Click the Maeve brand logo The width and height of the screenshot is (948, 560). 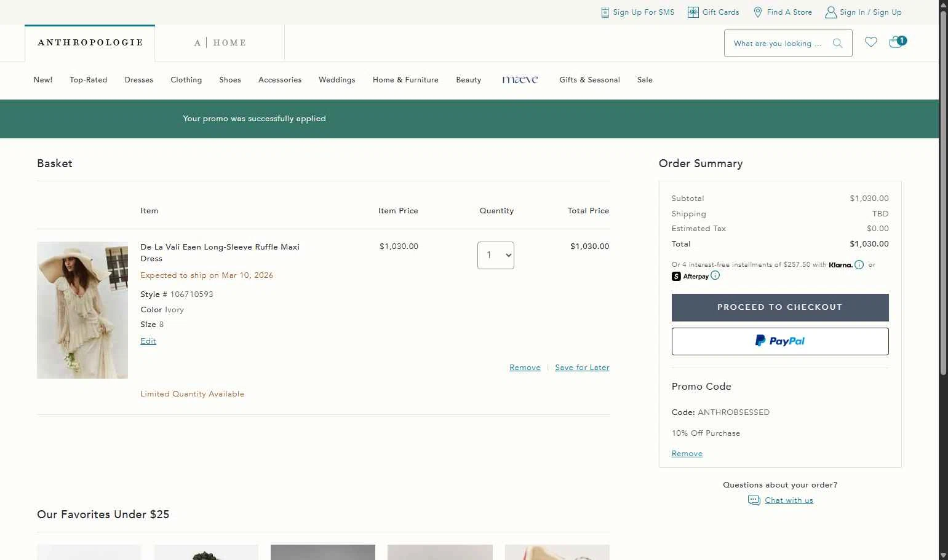point(520,80)
